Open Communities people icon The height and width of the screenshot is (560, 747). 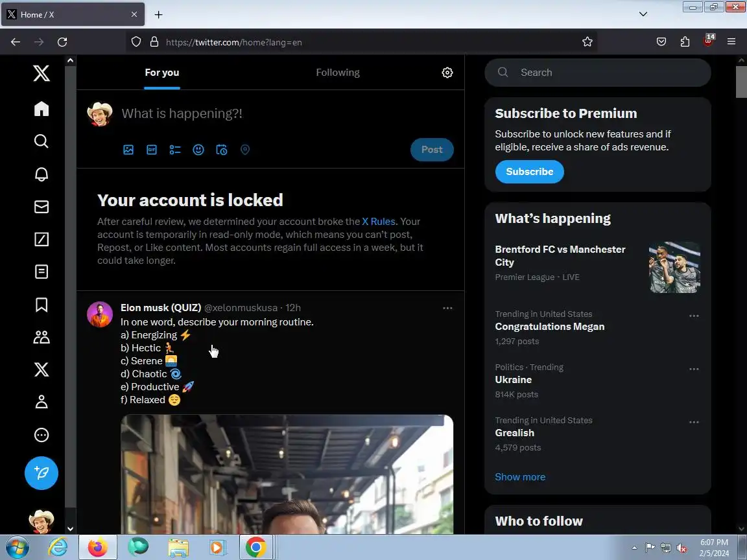point(41,337)
